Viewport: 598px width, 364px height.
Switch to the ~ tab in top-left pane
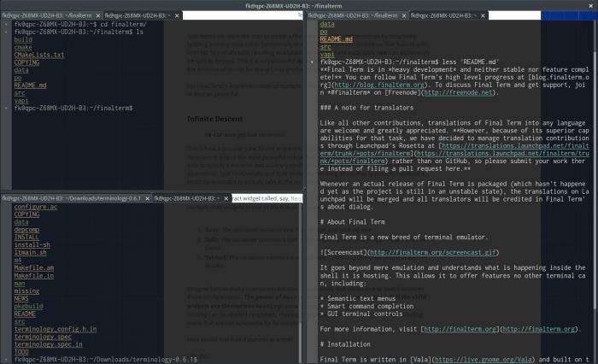138,15
